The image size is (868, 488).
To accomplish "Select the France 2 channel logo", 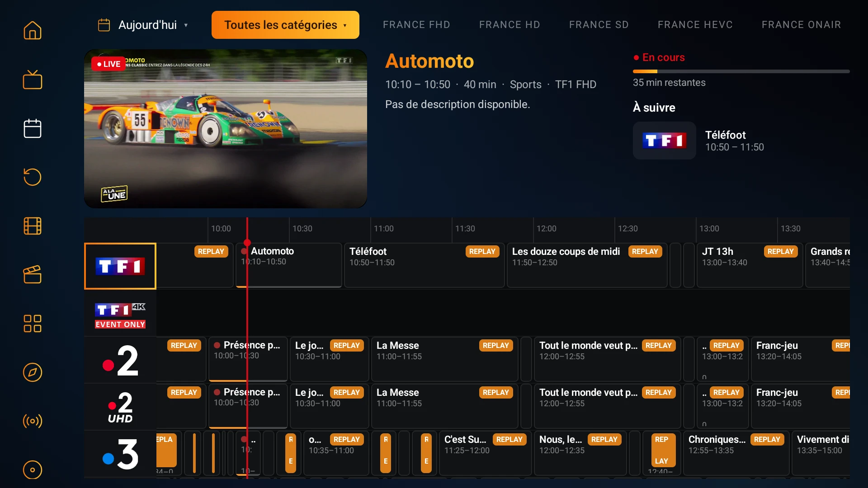I will click(120, 360).
